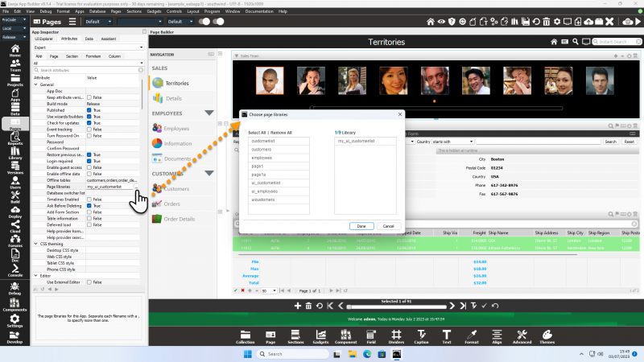Uncheck the Published attribute checkbox
Image resolution: width=644 pixels, height=362 pixels.
(x=89, y=110)
